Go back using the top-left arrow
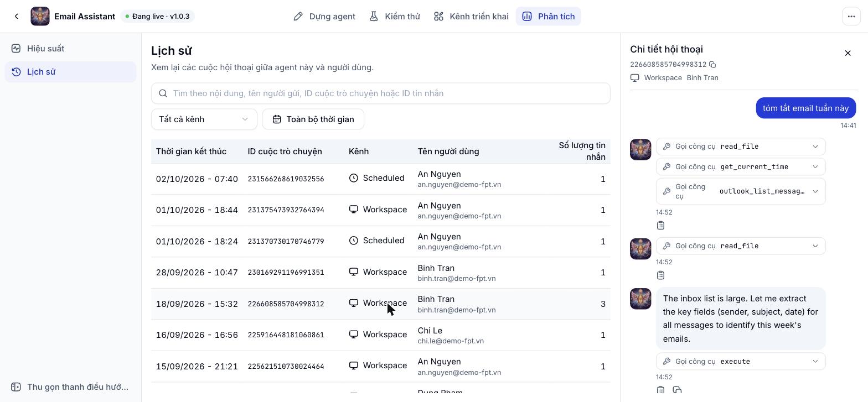This screenshot has height=402, width=868. pos(17,17)
